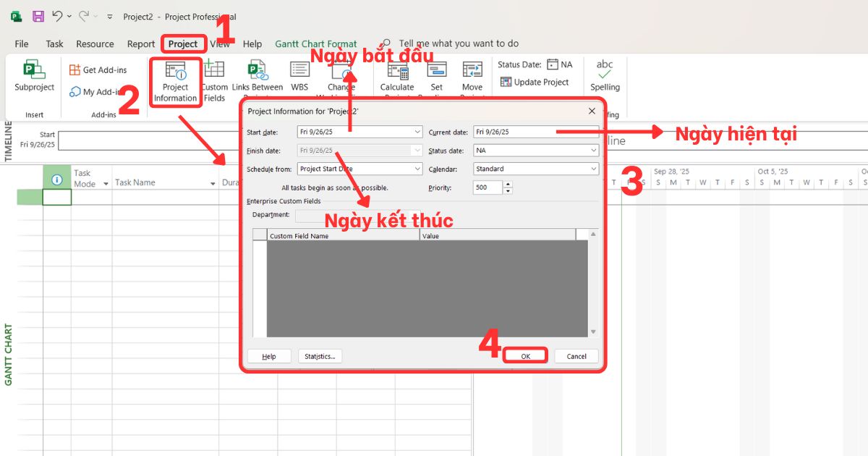
Task: Open the Resource ribbon tab
Action: (x=94, y=43)
